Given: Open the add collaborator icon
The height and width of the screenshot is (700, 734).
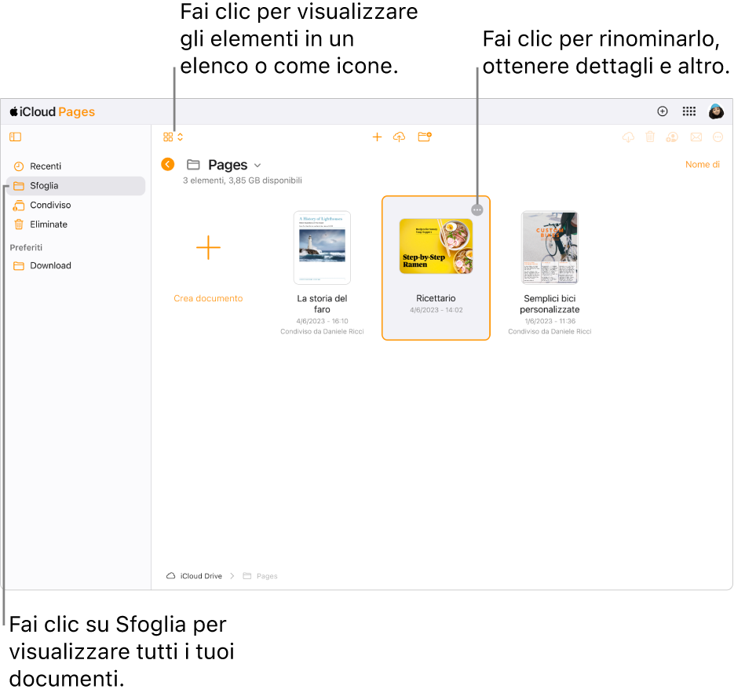Looking at the screenshot, I should tap(672, 137).
